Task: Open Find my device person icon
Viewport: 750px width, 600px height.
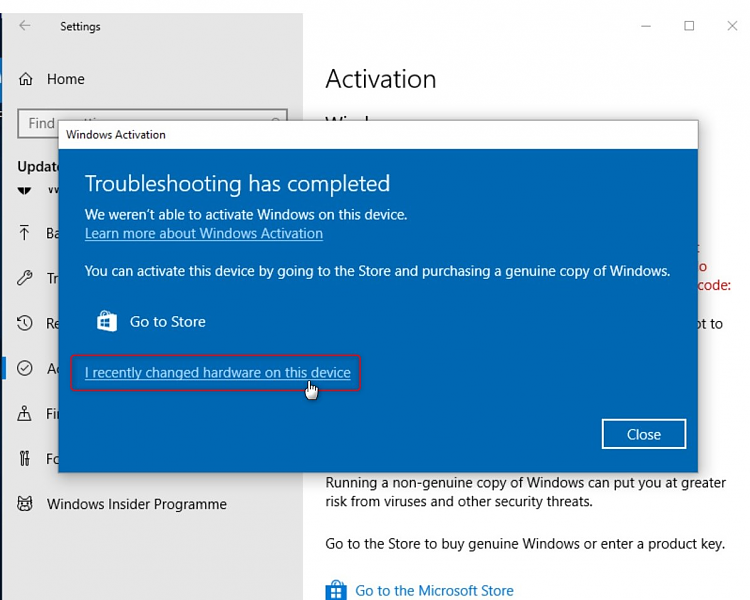Action: click(x=24, y=413)
